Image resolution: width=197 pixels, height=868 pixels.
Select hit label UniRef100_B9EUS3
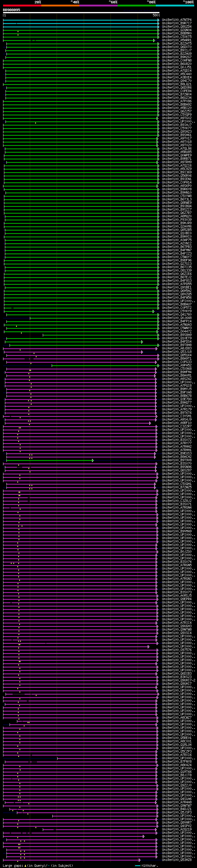click(x=177, y=454)
